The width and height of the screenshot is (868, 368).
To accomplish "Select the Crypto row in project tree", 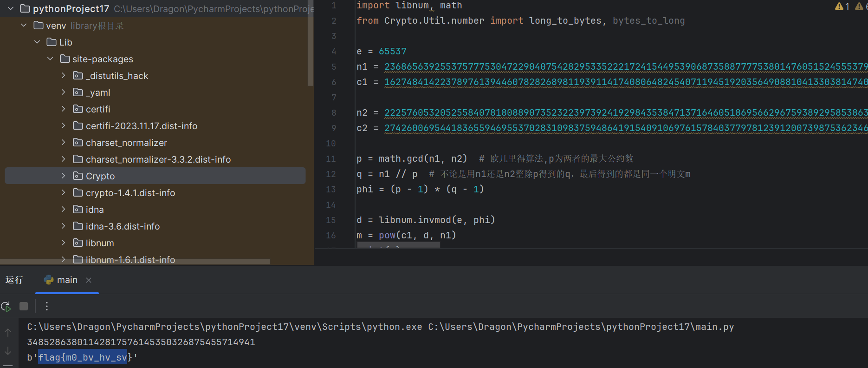I will click(155, 176).
